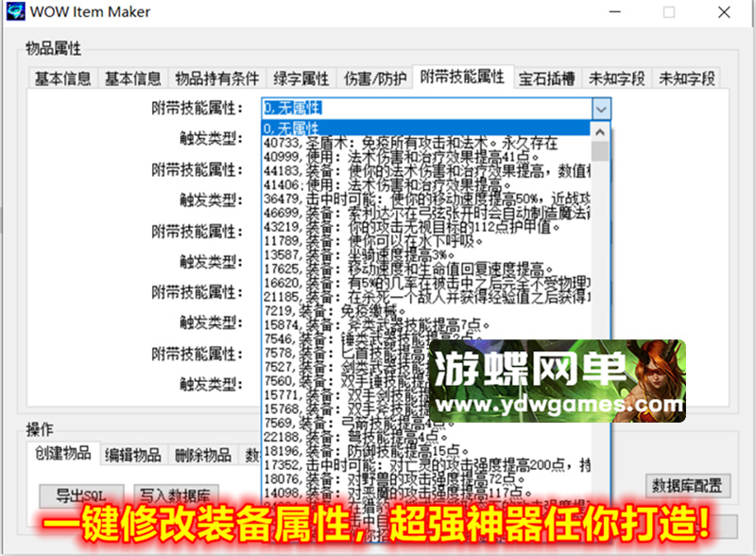756x556 pixels.
Task: Choose list entry 18076 对野兽攻击强度
Action: [426, 478]
